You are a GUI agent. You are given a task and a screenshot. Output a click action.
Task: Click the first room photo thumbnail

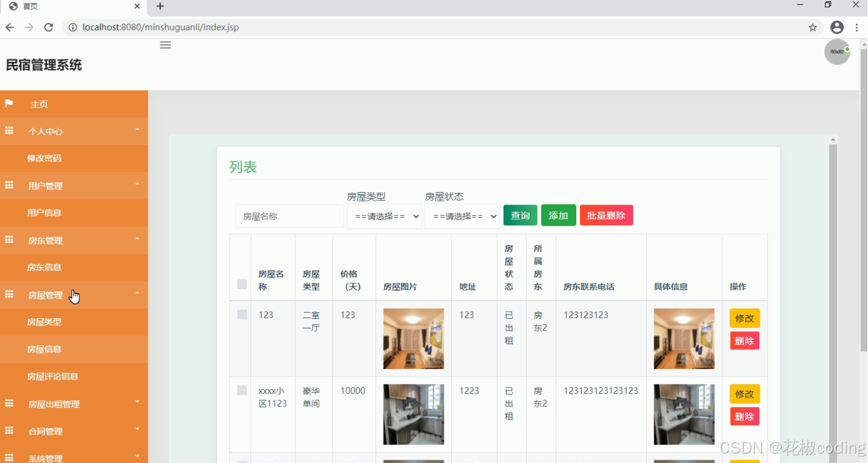[413, 338]
